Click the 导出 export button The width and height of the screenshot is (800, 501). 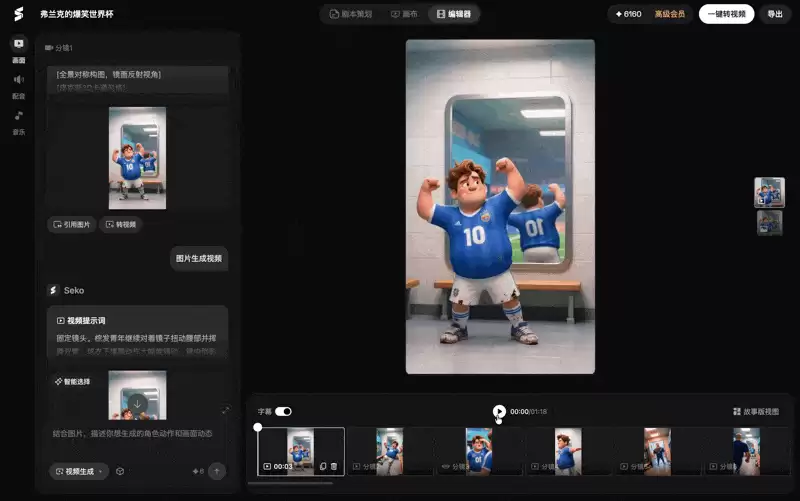click(x=775, y=14)
